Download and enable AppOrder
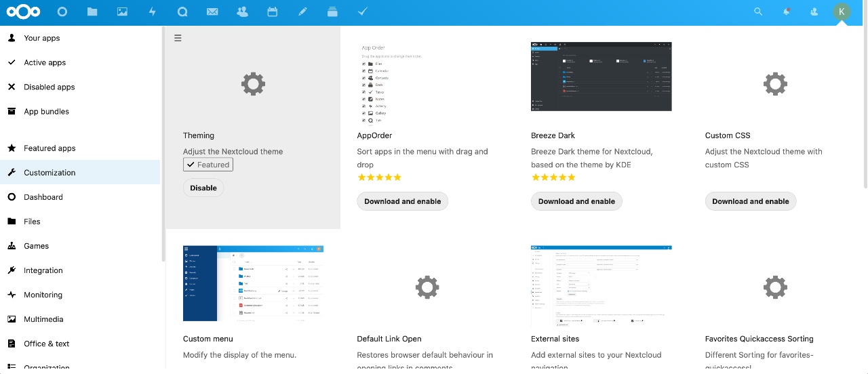868x374 pixels. pos(403,201)
